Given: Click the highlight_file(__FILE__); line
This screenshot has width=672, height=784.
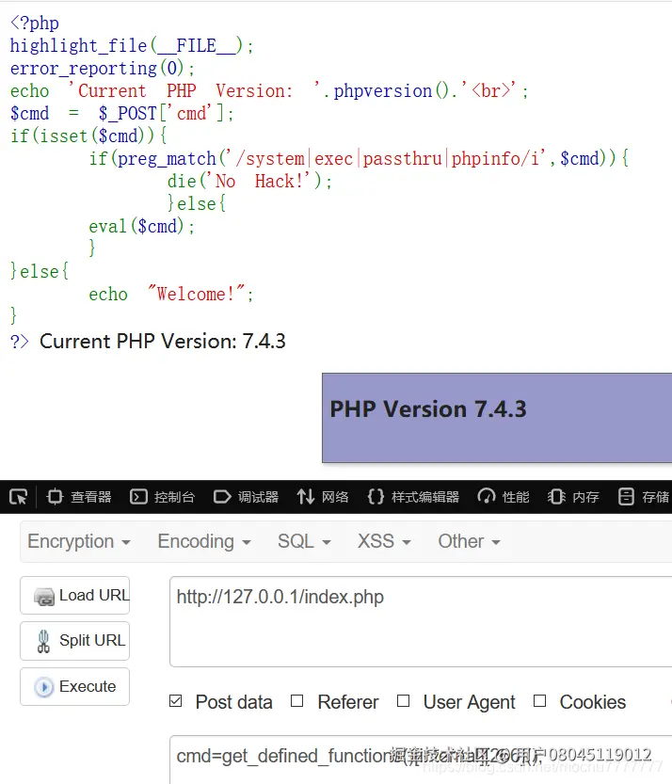Looking at the screenshot, I should coord(132,46).
